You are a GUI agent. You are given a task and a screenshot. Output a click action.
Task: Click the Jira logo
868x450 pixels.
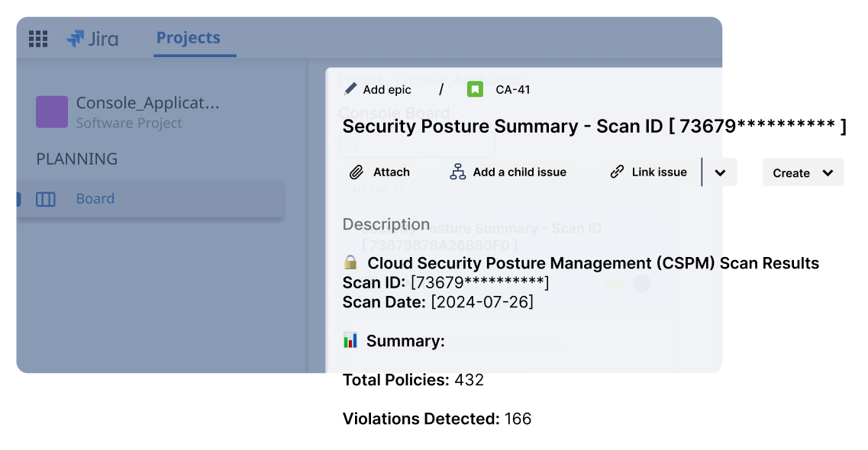point(92,39)
